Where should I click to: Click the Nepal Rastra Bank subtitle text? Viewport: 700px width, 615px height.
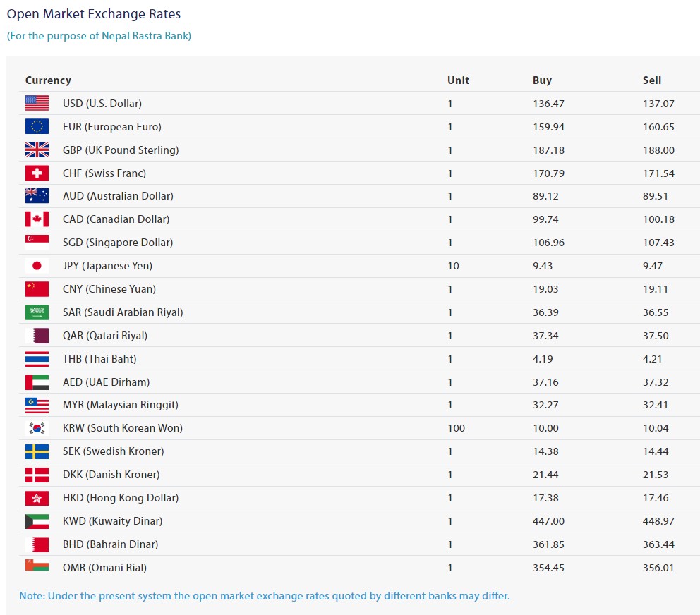coord(99,36)
